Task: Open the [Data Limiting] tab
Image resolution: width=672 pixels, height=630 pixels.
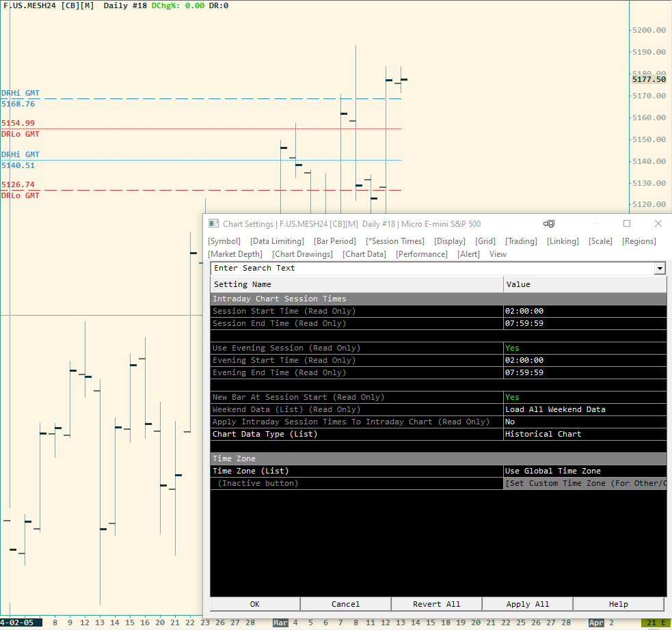Action: point(277,241)
